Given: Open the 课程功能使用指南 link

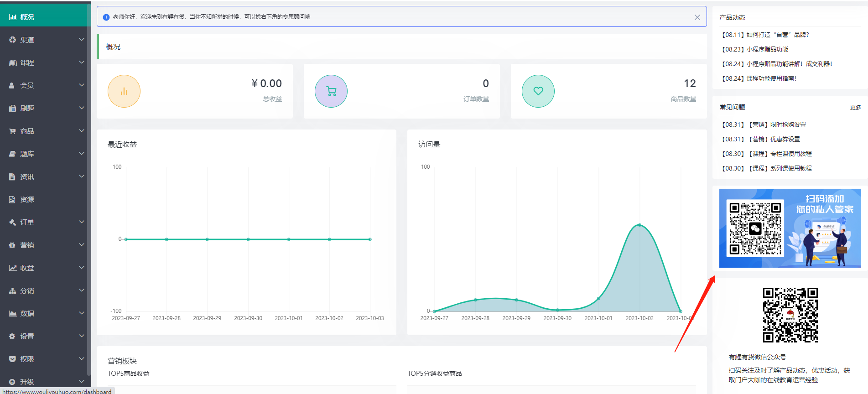Looking at the screenshot, I should click(x=759, y=78).
